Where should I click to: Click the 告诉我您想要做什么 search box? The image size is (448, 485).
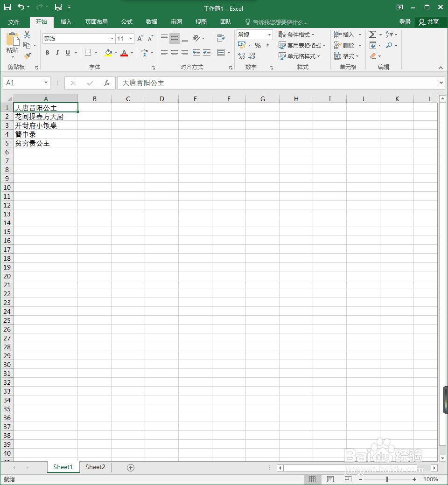point(276,22)
